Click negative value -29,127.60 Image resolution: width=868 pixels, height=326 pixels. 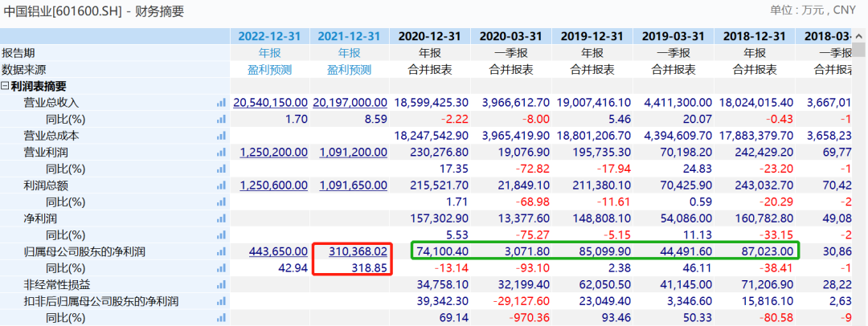click(521, 302)
